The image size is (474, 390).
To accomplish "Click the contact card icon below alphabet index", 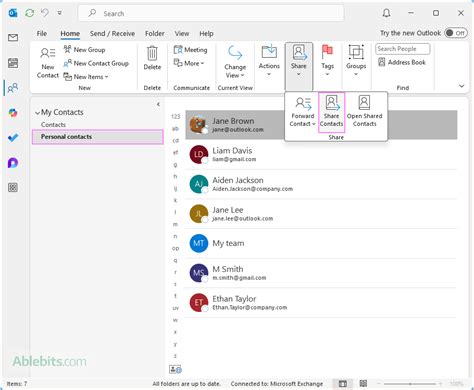I will [175, 369].
